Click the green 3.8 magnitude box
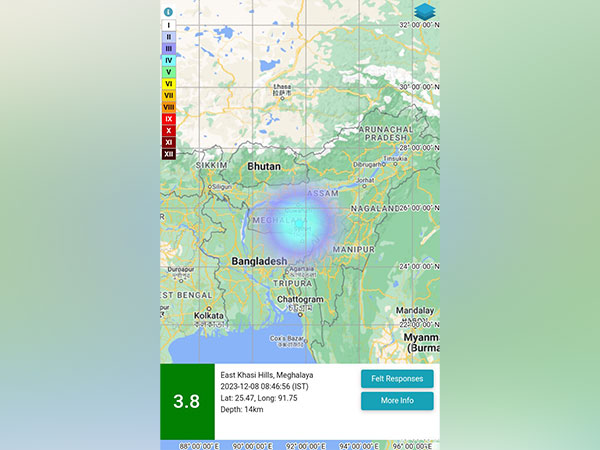Viewport: 600px width, 450px height. click(187, 401)
